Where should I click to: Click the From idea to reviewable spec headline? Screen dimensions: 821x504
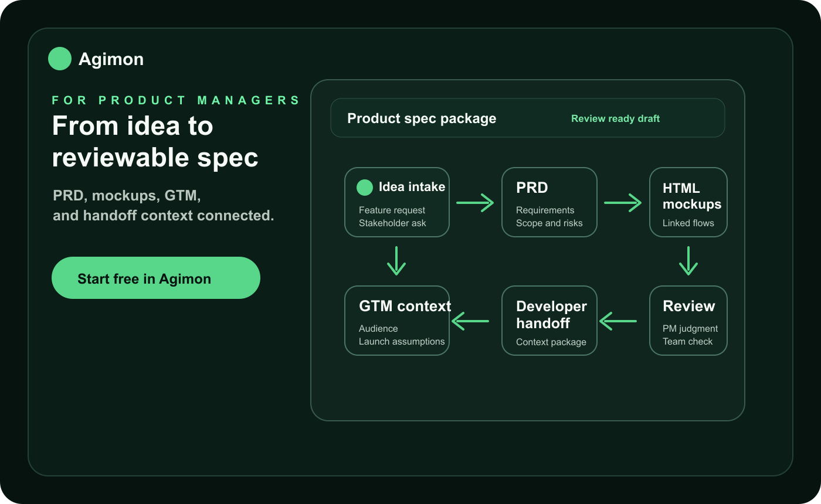pyautogui.click(x=155, y=142)
